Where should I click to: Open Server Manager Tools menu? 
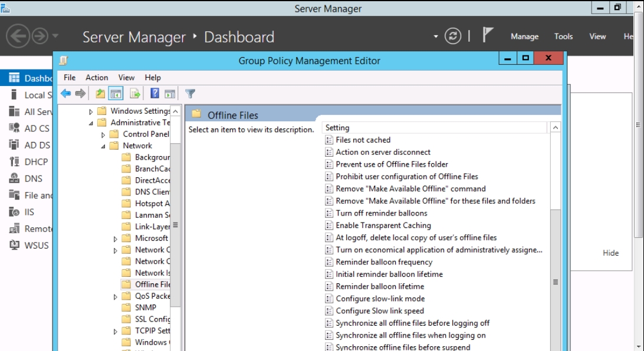[x=564, y=37]
